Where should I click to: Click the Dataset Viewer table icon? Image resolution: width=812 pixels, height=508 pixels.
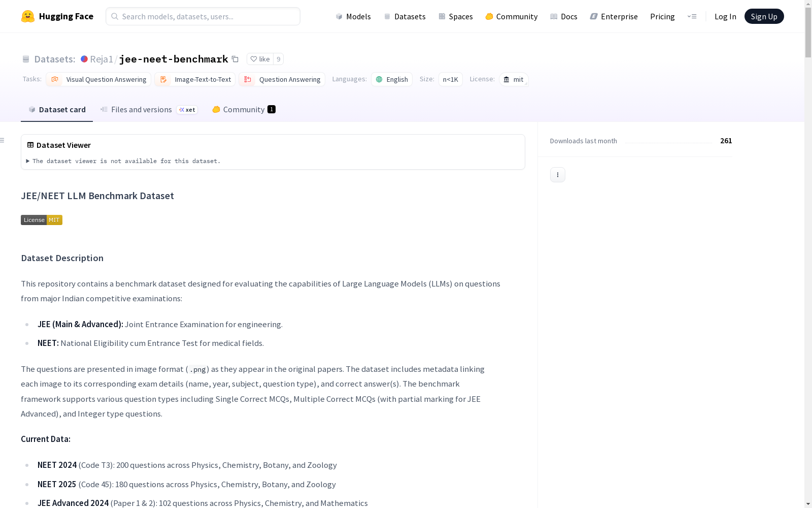pyautogui.click(x=30, y=145)
